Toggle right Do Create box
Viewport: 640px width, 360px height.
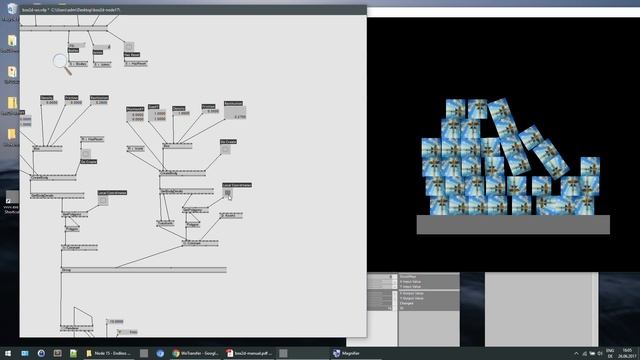(225, 150)
